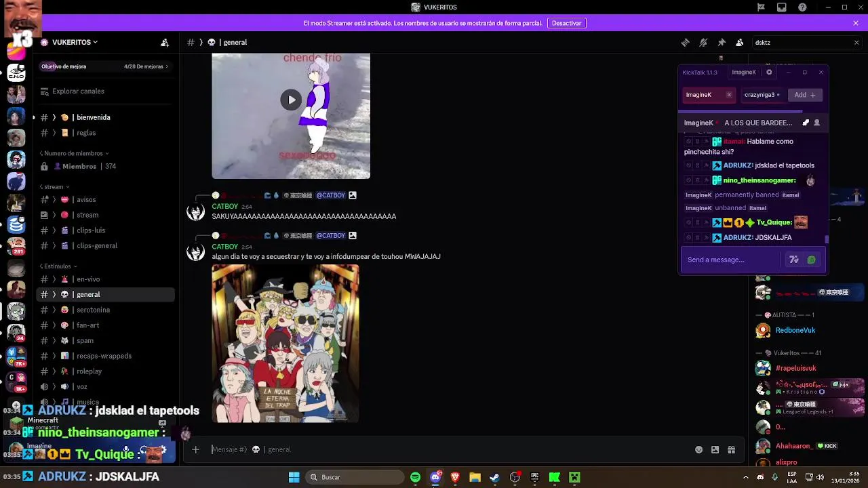Viewport: 868px width, 488px height.
Task: Collapse the Estímulos category
Action: (x=58, y=266)
